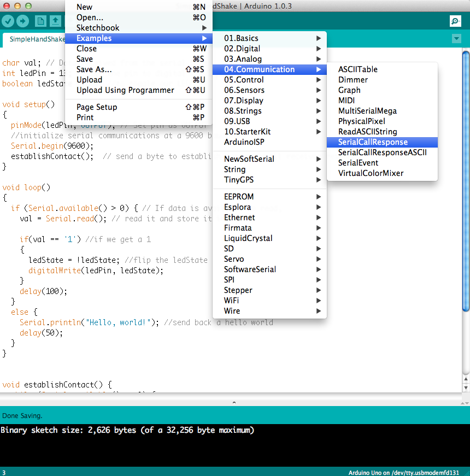470x476 pixels.
Task: Expand the 09.USB examples submenu
Action: click(269, 121)
